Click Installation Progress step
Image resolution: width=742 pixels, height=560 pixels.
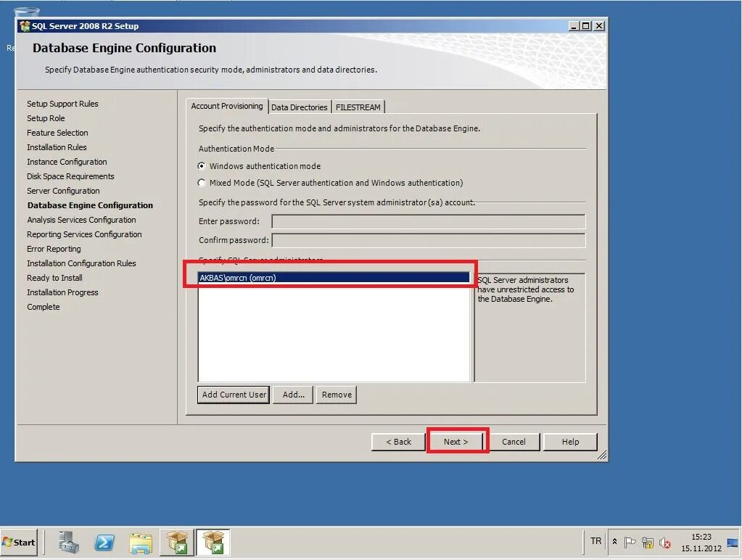point(62,292)
